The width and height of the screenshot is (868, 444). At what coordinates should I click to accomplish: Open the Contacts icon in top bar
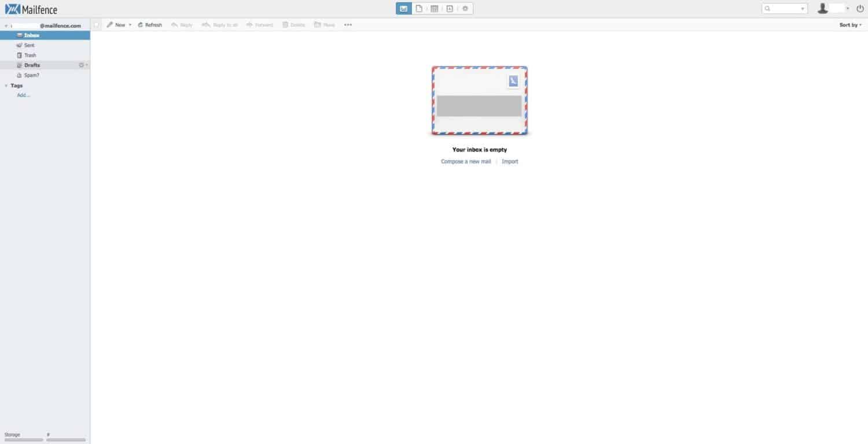point(450,9)
